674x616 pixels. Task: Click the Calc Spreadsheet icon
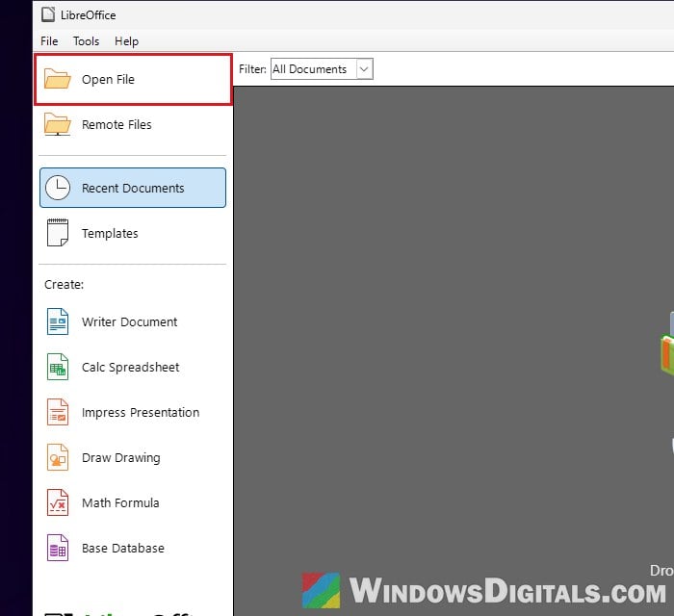pos(58,367)
